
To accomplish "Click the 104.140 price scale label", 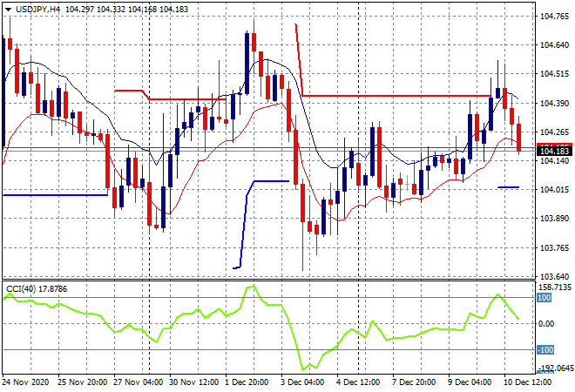I will [554, 160].
